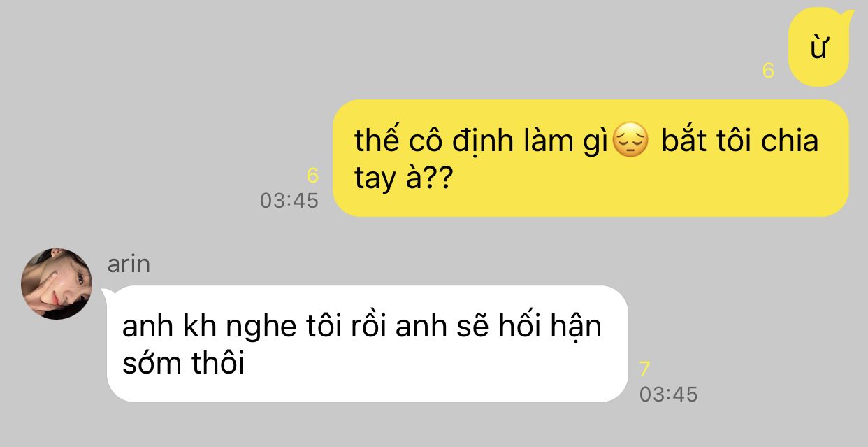This screenshot has height=447, width=868.
Task: Click unread count 6 beside "tay à??" message
Action: click(312, 176)
